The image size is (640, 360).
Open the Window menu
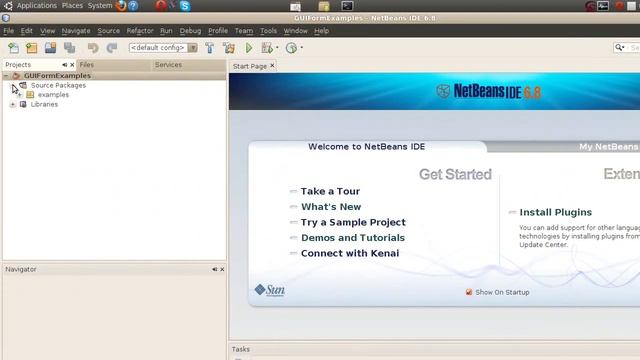[x=296, y=31]
